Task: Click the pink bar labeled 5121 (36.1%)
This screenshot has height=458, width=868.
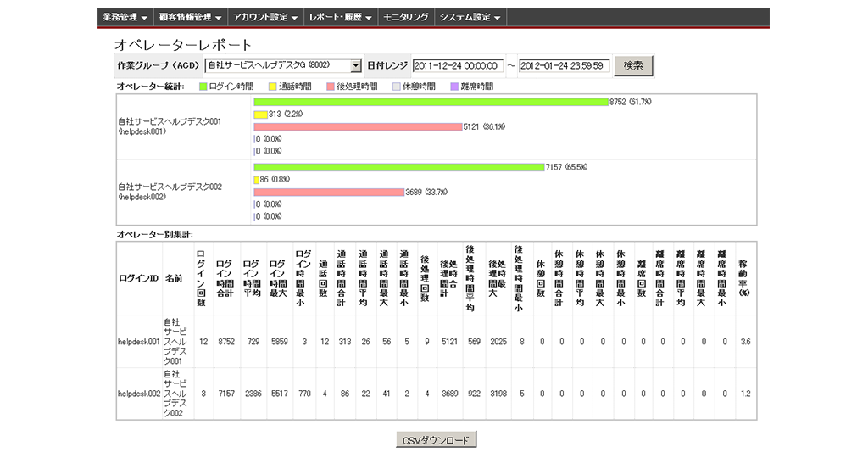Action: click(358, 127)
